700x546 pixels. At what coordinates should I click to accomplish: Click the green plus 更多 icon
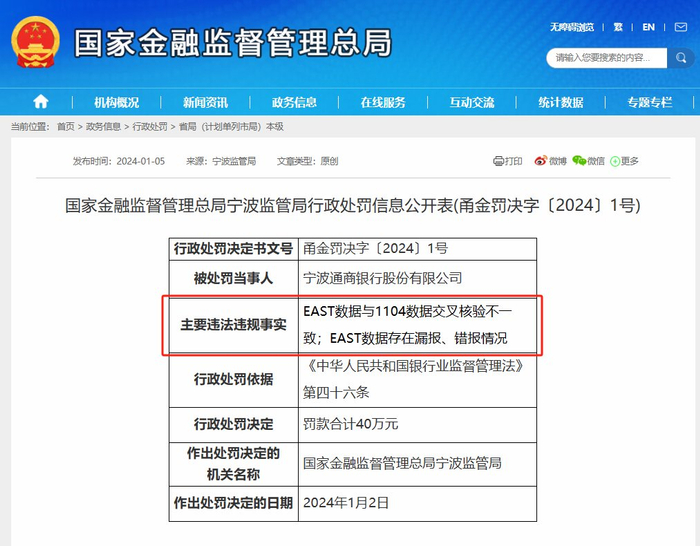click(615, 161)
